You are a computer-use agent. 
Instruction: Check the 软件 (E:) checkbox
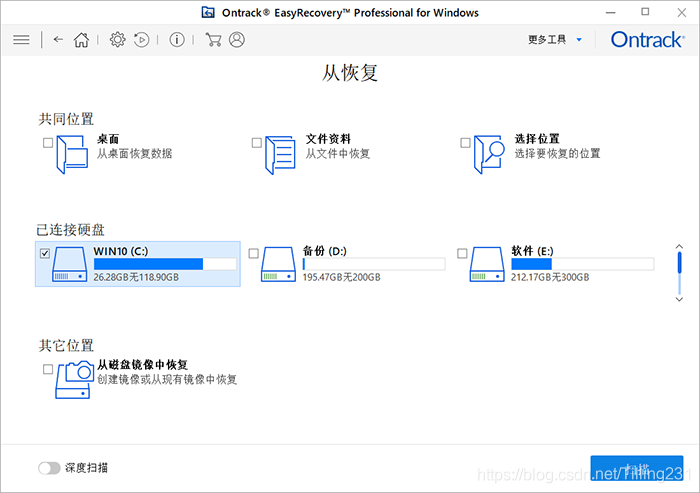pos(462,254)
